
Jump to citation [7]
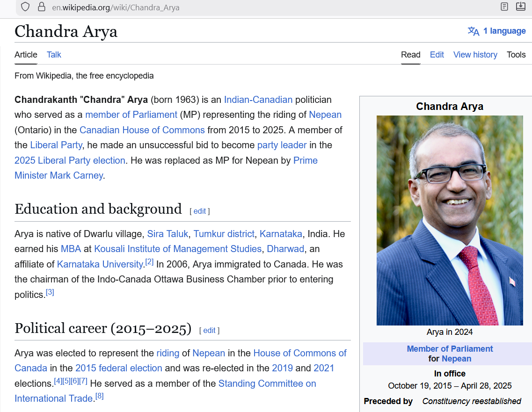(x=83, y=381)
